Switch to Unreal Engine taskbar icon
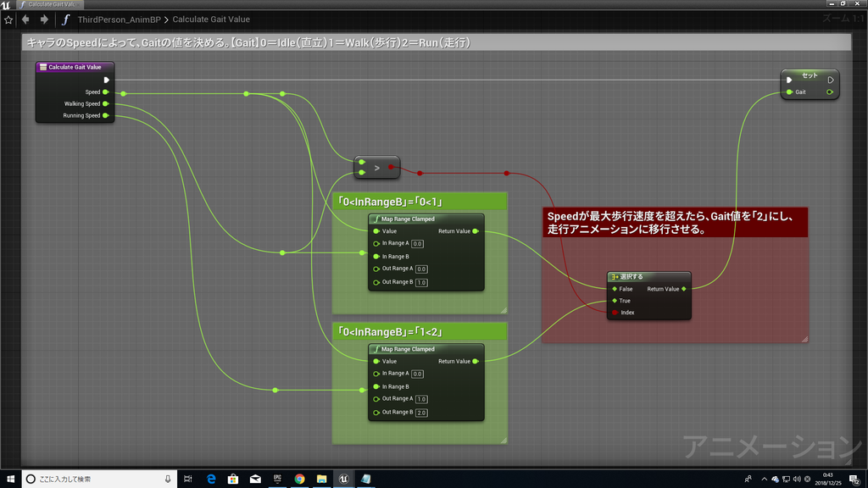The height and width of the screenshot is (488, 868). click(344, 480)
